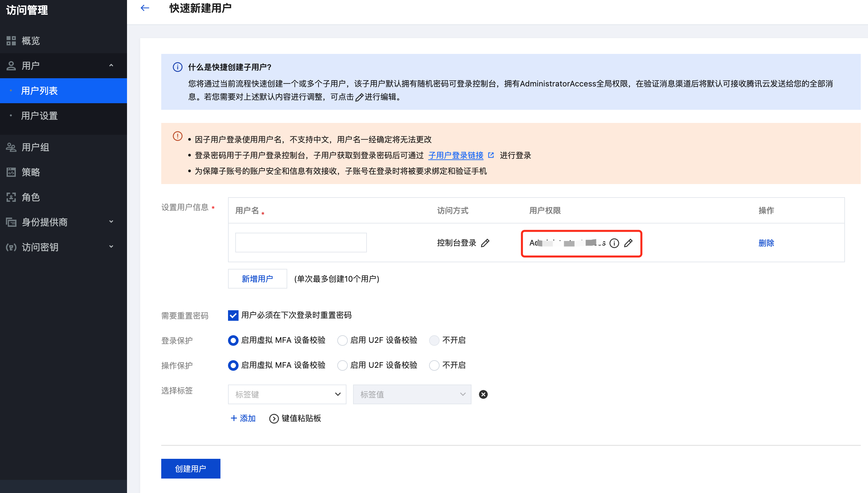The height and width of the screenshot is (493, 868).
Task: Click the user permission info icon
Action: click(x=614, y=243)
